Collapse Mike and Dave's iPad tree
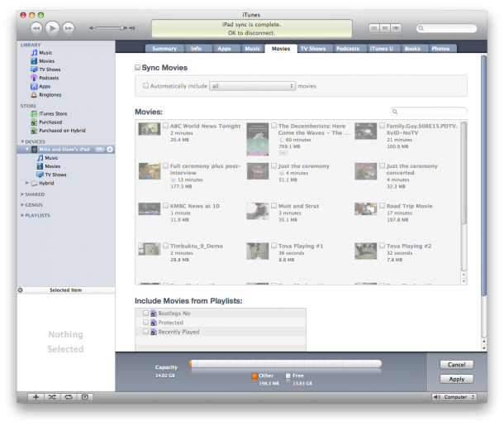Screen dimensions: 504x426 pos(27,149)
